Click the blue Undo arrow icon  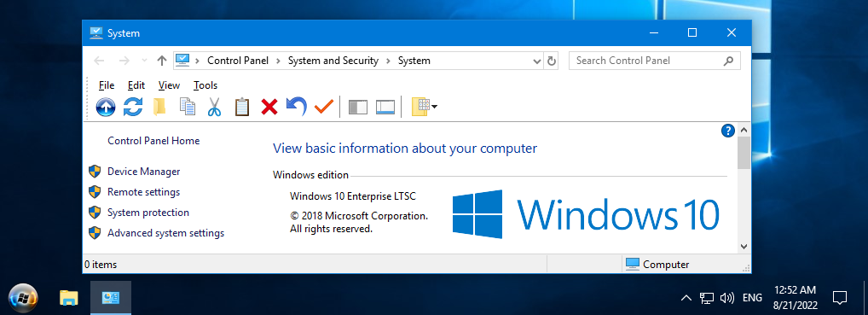[x=296, y=107]
